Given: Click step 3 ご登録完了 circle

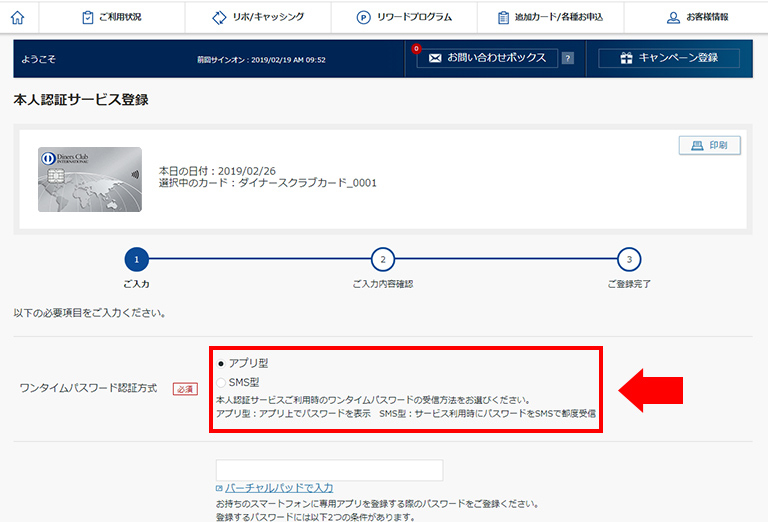Looking at the screenshot, I should point(628,260).
